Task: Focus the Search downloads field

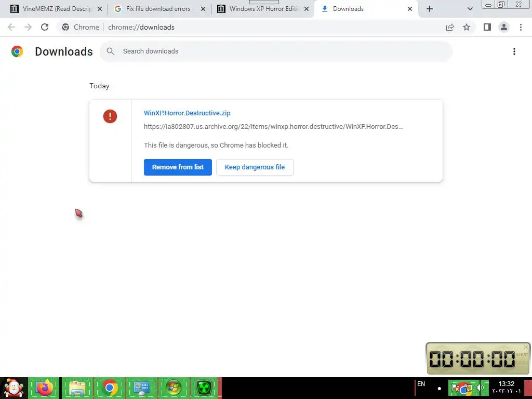Action: [276, 51]
